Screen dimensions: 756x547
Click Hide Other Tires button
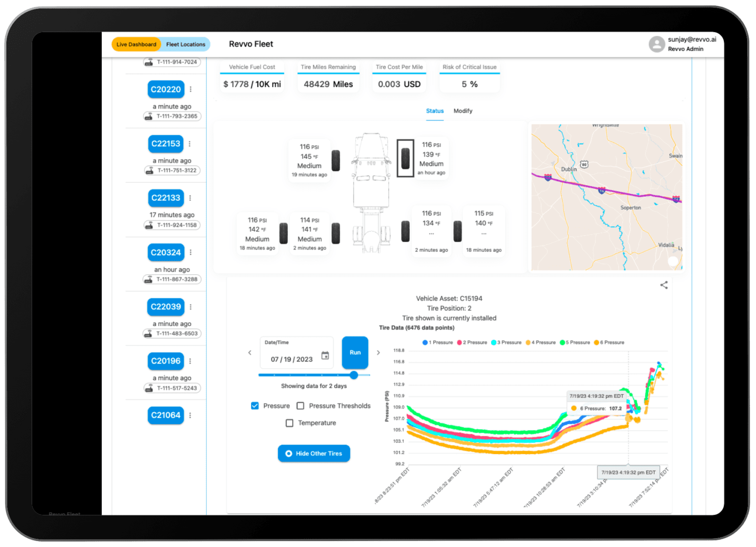(314, 454)
